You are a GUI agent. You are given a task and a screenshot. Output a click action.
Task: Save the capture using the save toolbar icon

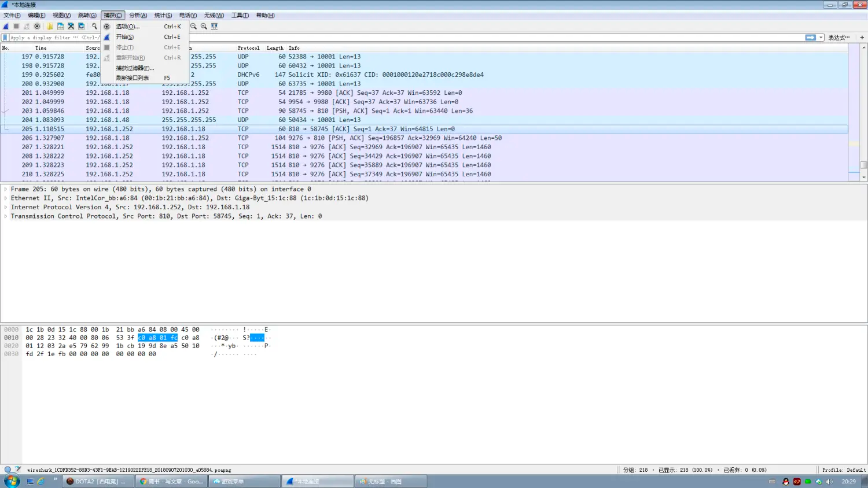click(61, 26)
